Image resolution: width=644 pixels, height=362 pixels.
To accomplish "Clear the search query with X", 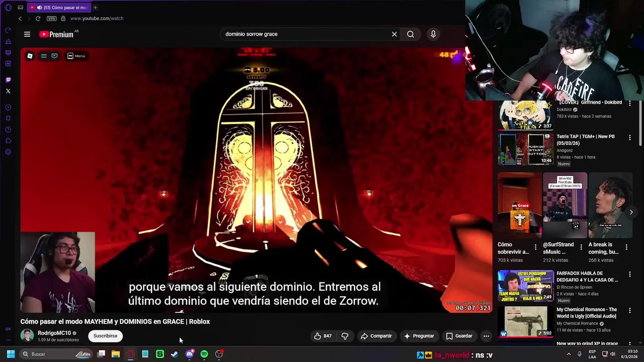I will click(394, 34).
